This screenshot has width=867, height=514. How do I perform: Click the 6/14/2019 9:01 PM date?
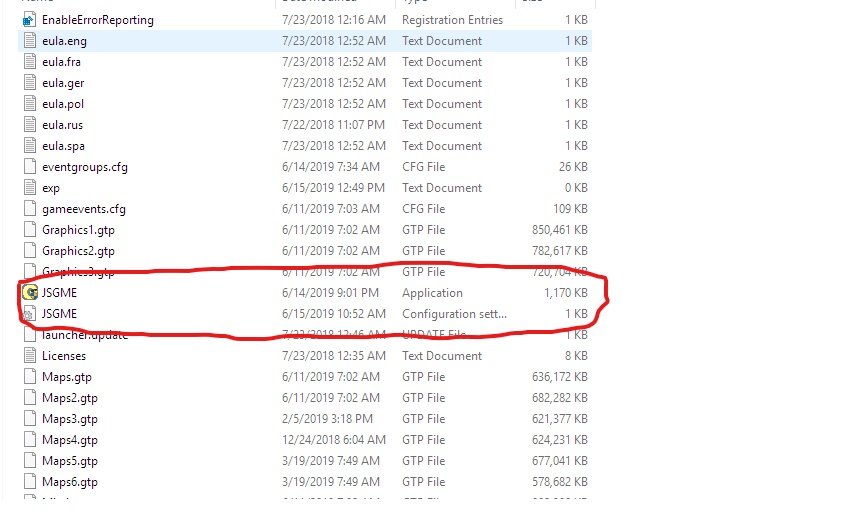(x=330, y=293)
